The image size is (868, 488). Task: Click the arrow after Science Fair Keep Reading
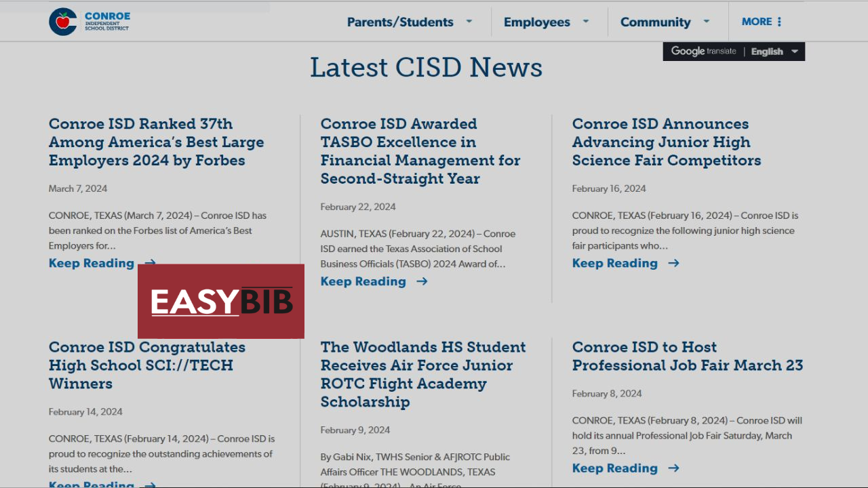click(x=673, y=263)
